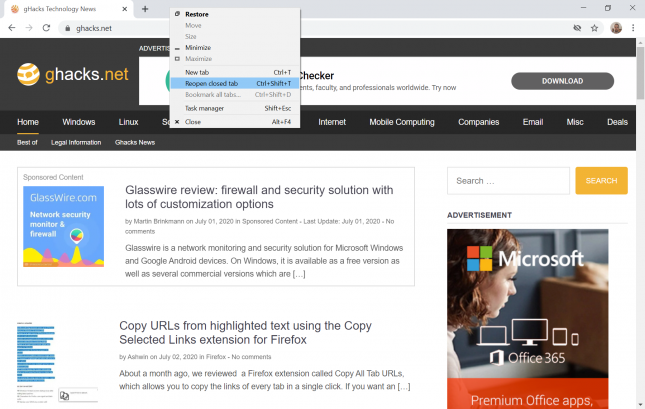Click the Best of link
Screen dimensions: 645x409
(27, 142)
